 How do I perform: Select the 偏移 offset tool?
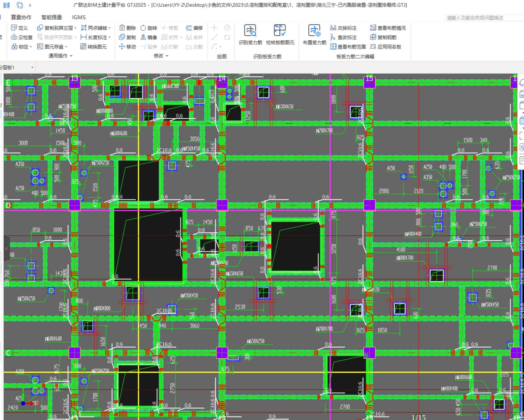point(194,28)
